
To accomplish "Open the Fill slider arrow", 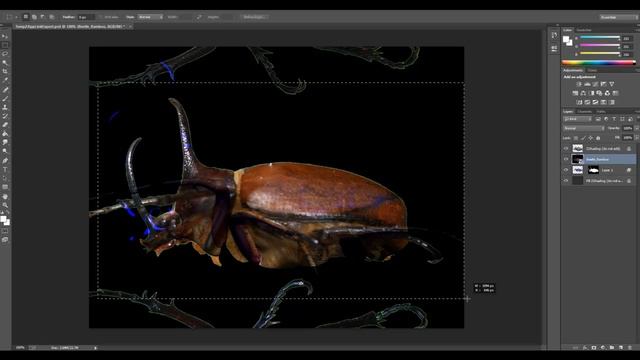I will pos(637,138).
